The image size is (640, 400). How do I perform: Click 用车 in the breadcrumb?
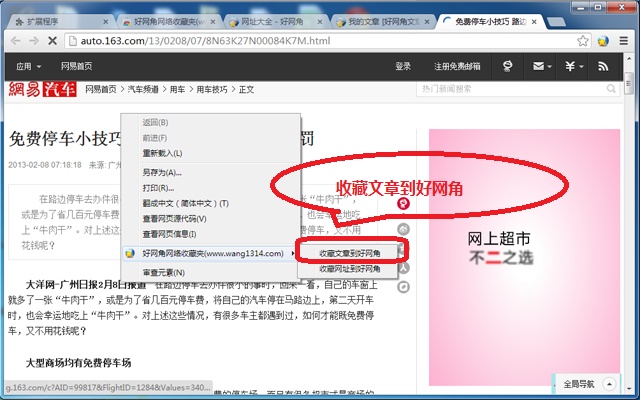(x=177, y=89)
